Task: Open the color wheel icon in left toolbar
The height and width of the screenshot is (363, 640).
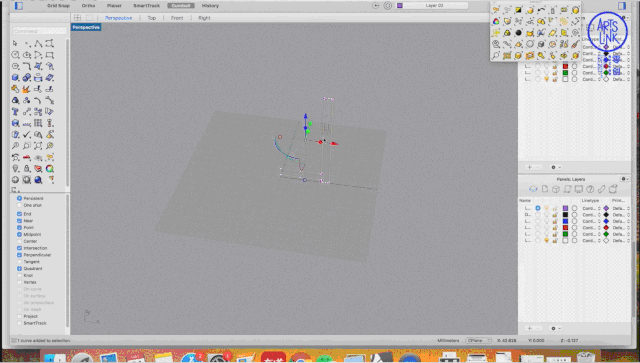Action: pos(50,168)
